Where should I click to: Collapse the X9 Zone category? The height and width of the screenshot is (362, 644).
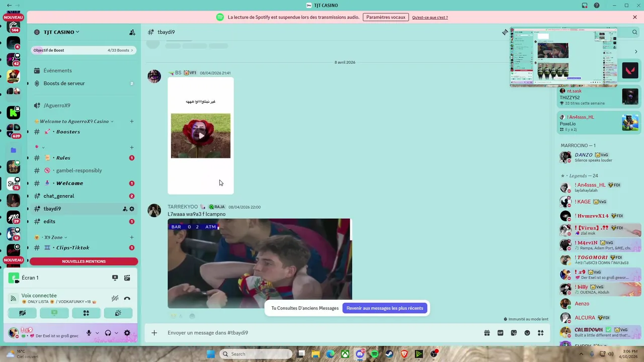[x=51, y=237]
